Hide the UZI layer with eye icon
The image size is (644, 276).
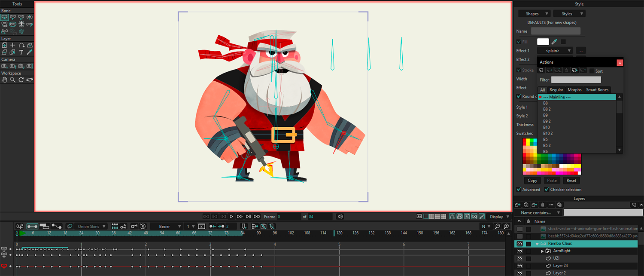pyautogui.click(x=519, y=258)
